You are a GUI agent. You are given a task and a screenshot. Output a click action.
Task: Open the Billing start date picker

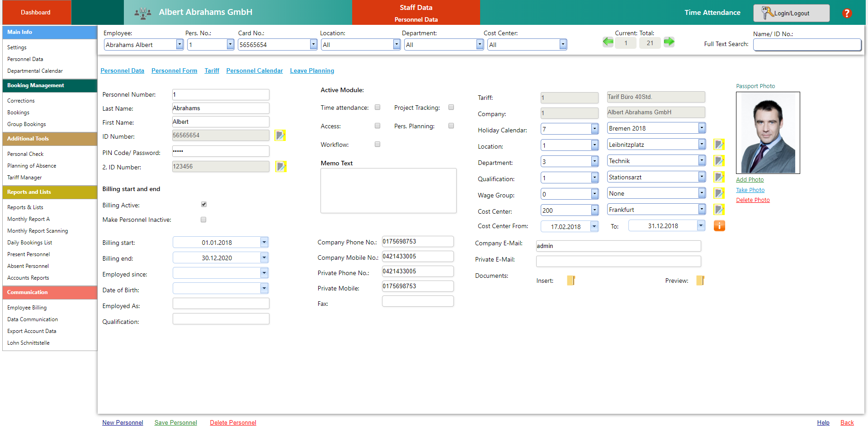coord(264,243)
